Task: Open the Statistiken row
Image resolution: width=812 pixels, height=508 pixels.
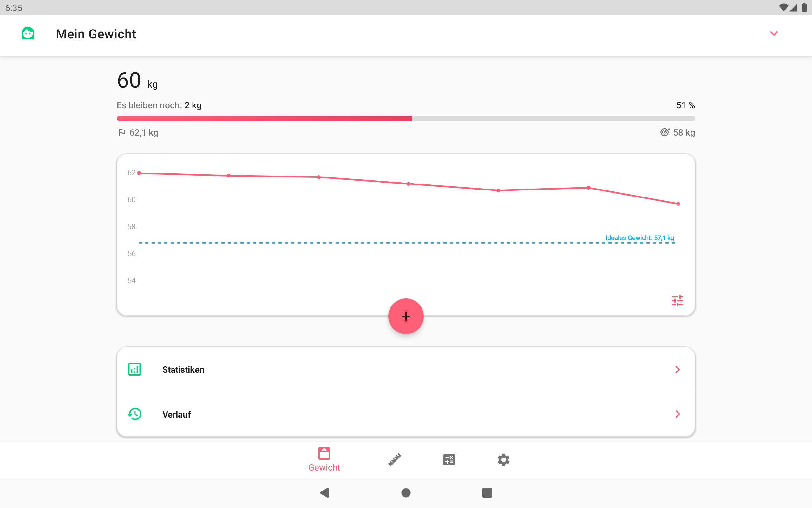Action: click(406, 369)
